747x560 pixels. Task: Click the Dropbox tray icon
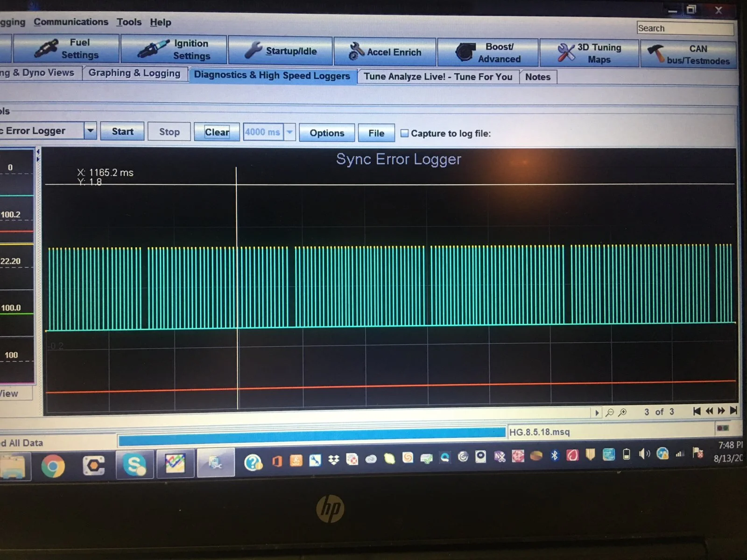point(333,460)
